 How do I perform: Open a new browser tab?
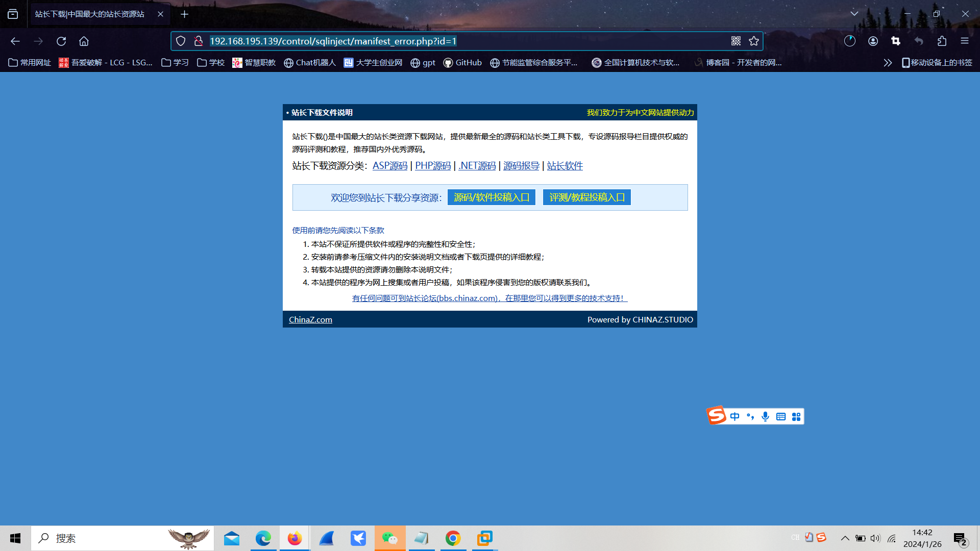coord(185,14)
